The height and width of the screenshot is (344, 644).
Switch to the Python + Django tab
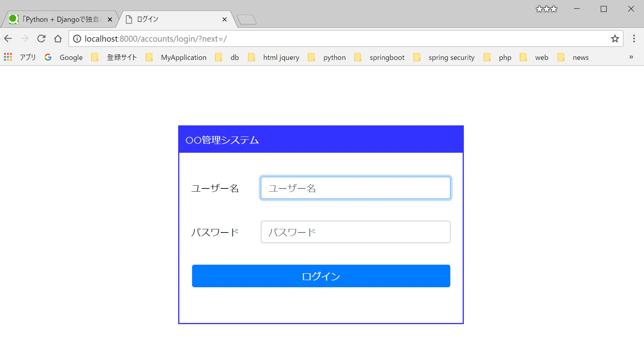click(x=60, y=19)
